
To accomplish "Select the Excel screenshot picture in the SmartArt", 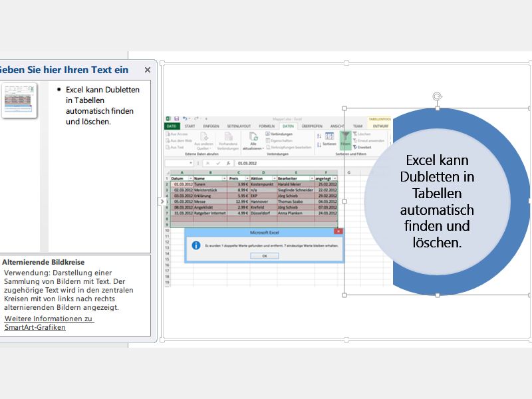I will [x=277, y=202].
